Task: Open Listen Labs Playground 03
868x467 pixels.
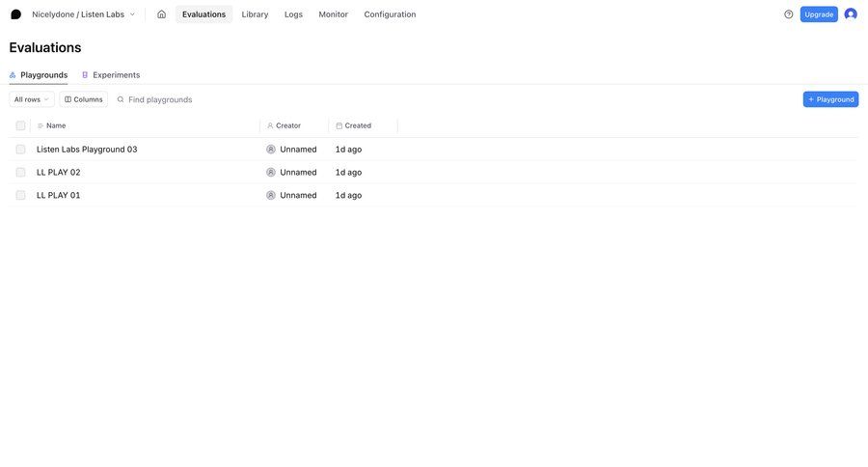Action: point(87,150)
